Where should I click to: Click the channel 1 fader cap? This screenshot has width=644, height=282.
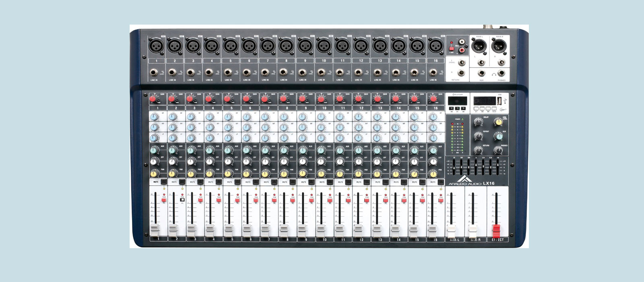tap(155, 231)
